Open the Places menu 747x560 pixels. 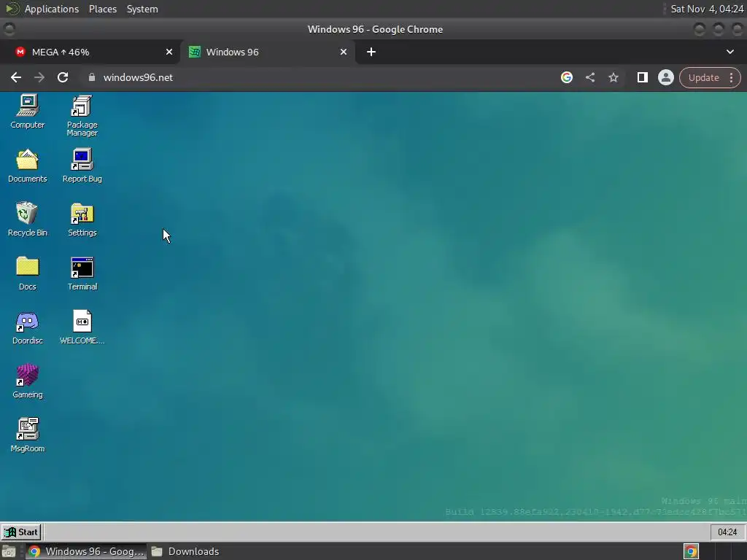(x=103, y=9)
